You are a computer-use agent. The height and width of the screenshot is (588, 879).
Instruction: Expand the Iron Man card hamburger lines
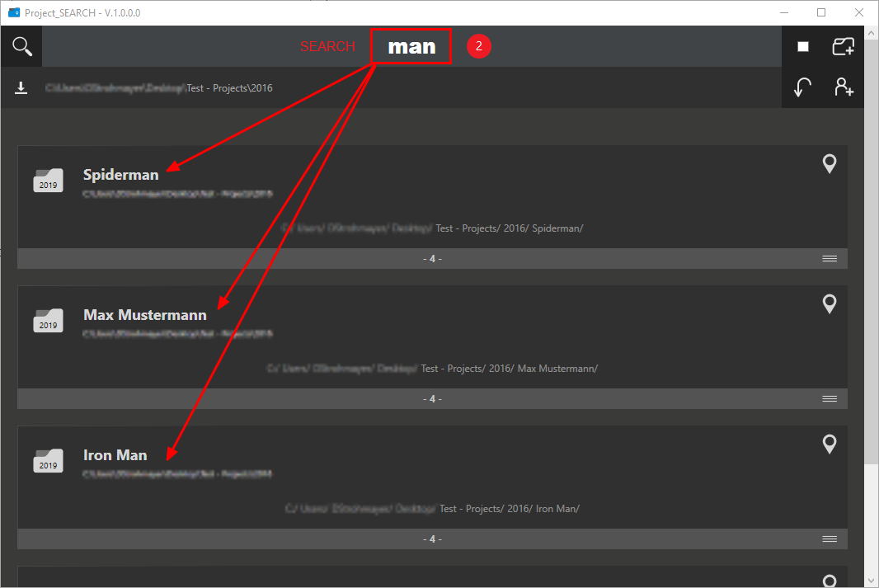pyautogui.click(x=830, y=539)
